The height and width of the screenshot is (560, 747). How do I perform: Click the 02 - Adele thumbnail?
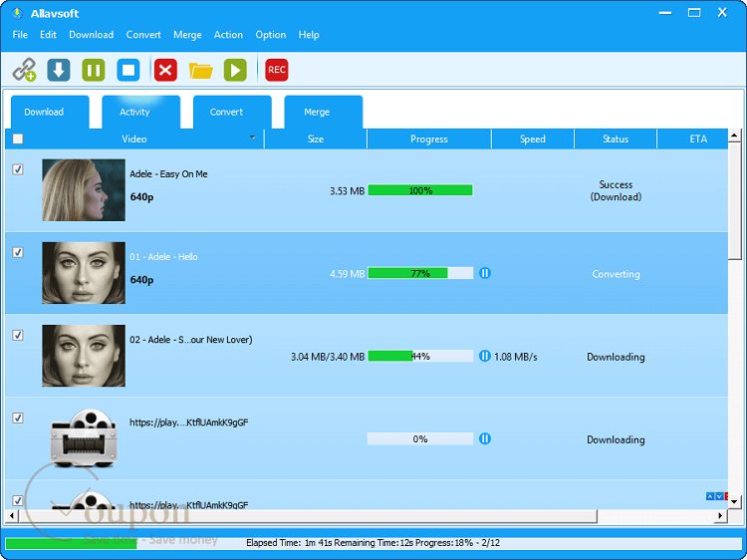click(84, 356)
